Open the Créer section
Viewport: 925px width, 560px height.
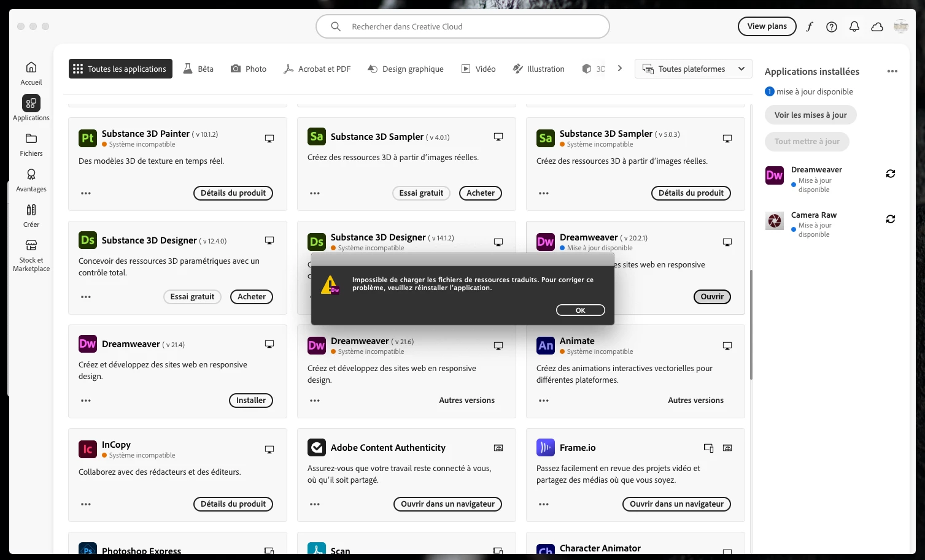31,215
